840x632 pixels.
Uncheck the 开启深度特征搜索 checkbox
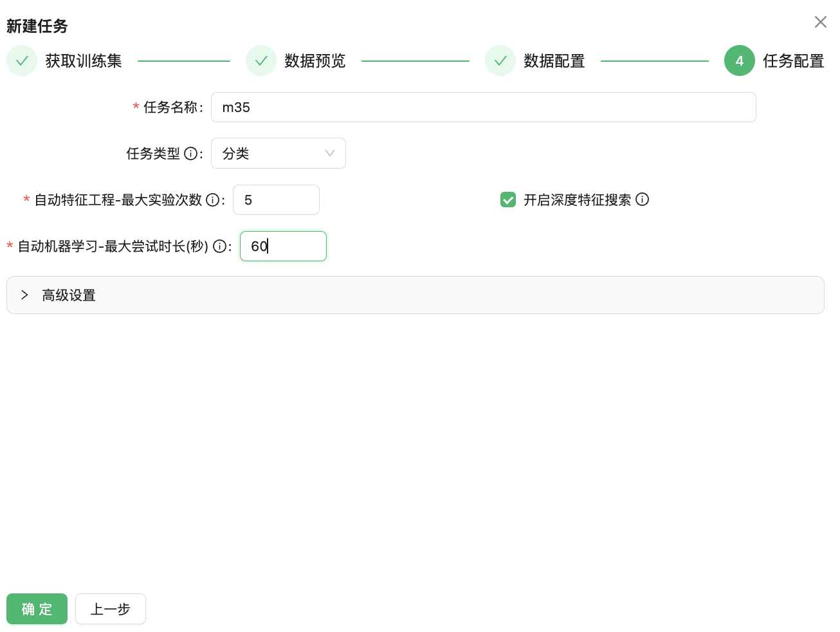pyautogui.click(x=508, y=200)
